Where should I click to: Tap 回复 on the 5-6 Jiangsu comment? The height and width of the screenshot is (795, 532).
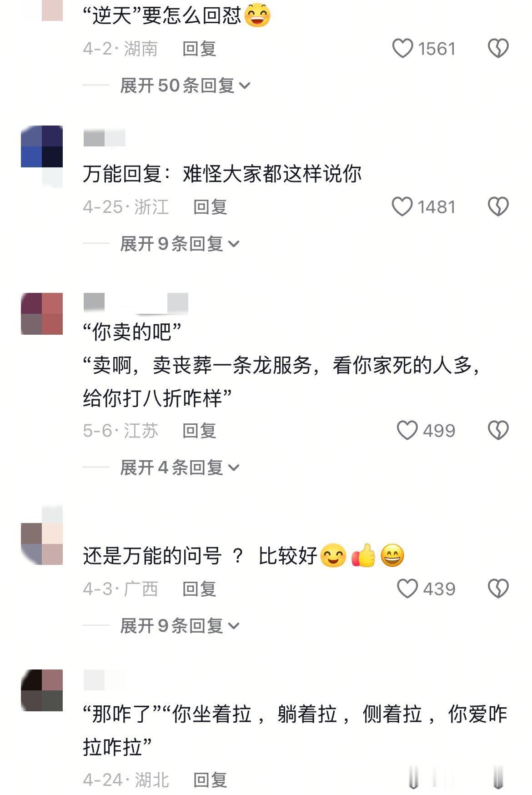pyautogui.click(x=199, y=431)
